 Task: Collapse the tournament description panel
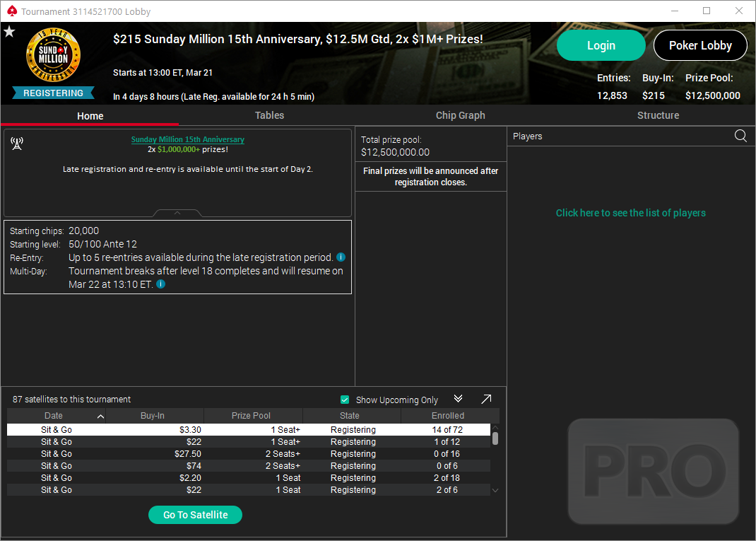click(x=177, y=214)
